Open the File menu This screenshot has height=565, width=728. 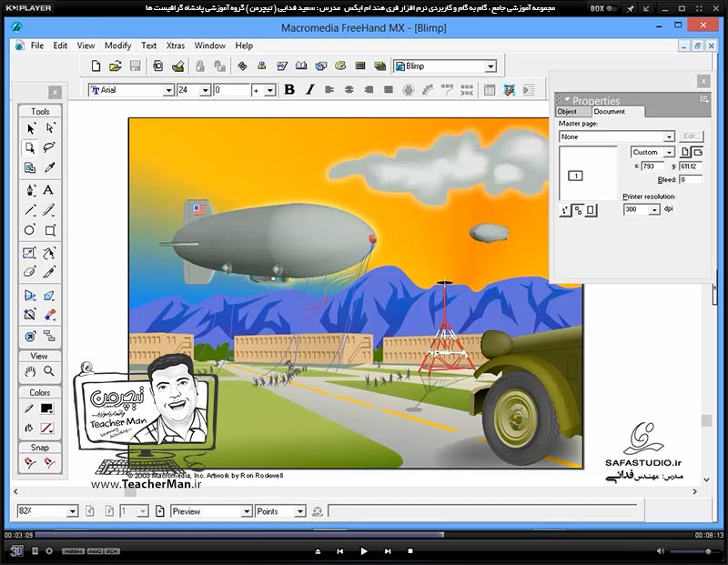pyautogui.click(x=37, y=45)
